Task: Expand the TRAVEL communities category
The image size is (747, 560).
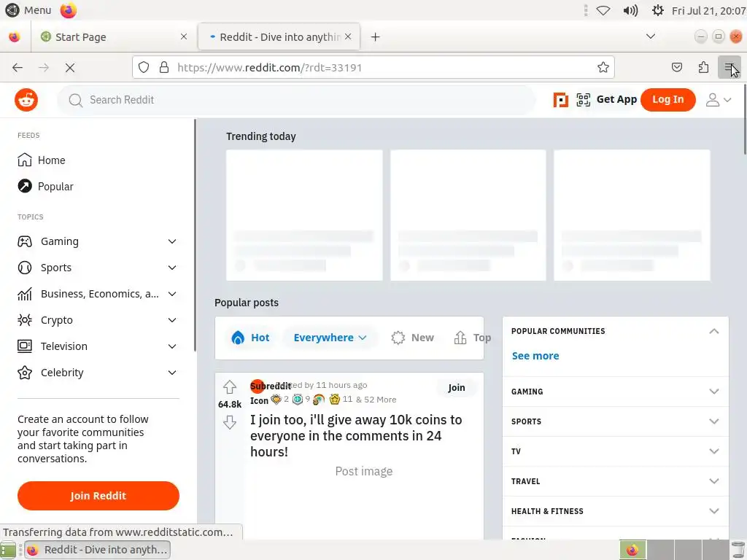Action: (616, 481)
